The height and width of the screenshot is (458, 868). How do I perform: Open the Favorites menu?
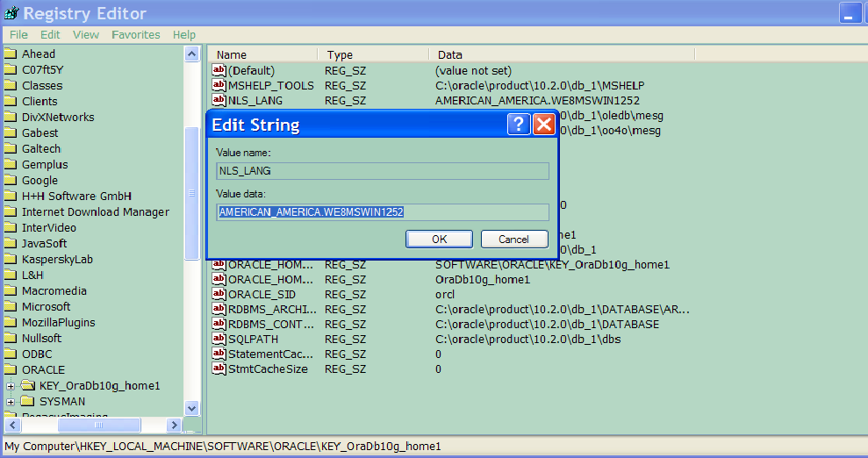[x=136, y=35]
